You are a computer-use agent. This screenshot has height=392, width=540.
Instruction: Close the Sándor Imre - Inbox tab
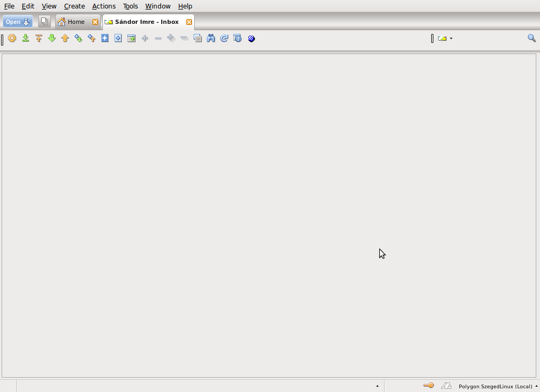coord(189,22)
